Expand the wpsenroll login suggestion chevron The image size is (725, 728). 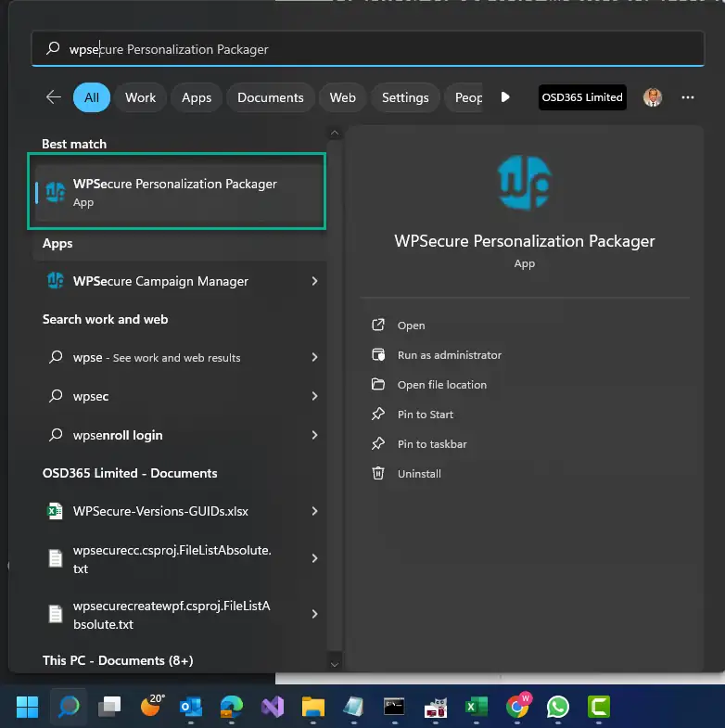(x=314, y=435)
